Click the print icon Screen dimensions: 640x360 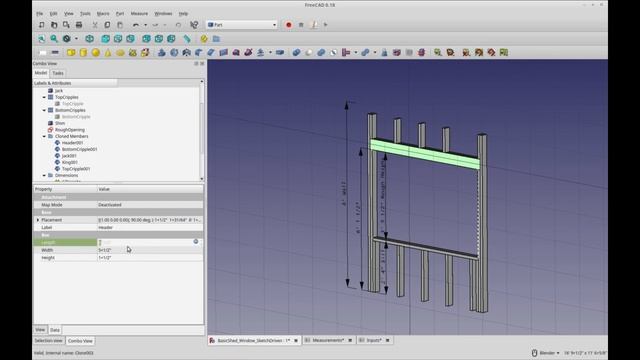click(x=79, y=25)
